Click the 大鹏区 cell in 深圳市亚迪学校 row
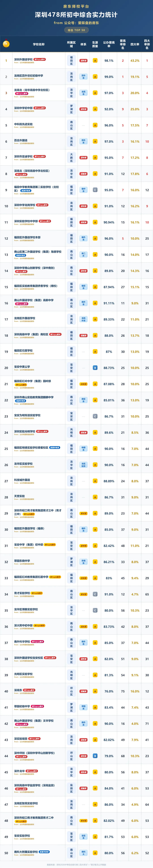The height and width of the screenshot is (868, 153). click(x=71, y=158)
